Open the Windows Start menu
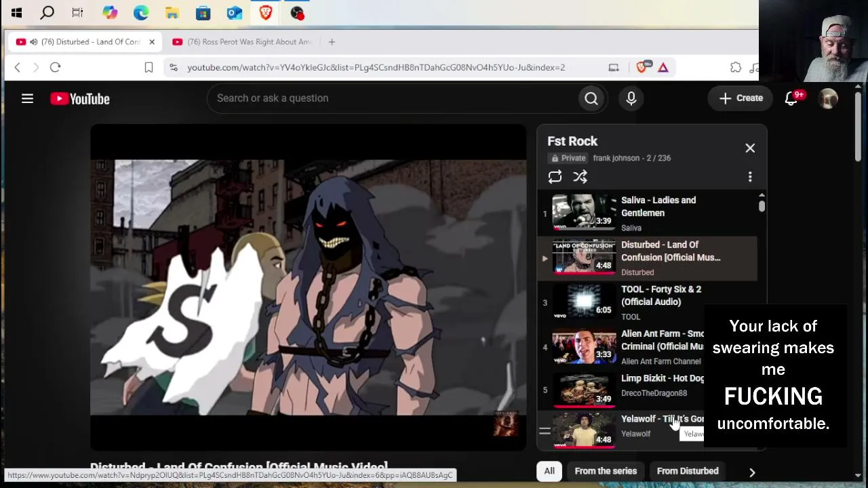Viewport: 868px width, 488px height. [x=16, y=12]
